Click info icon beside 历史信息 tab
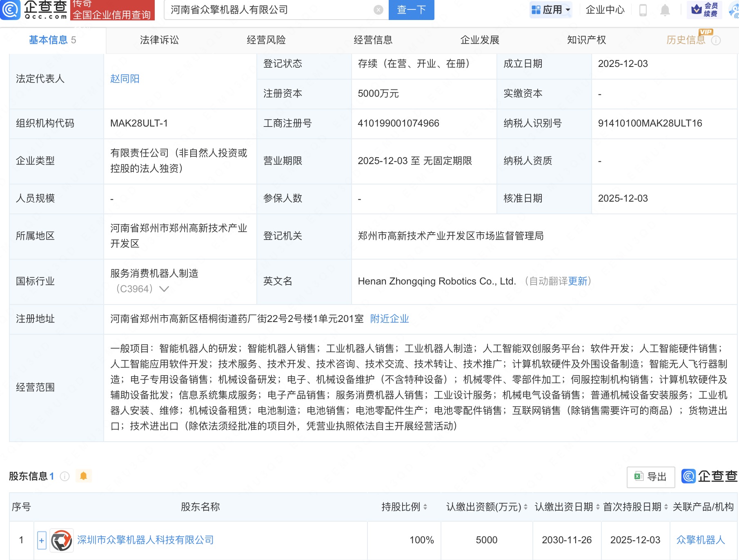Image resolution: width=739 pixels, height=560 pixels. click(x=716, y=40)
